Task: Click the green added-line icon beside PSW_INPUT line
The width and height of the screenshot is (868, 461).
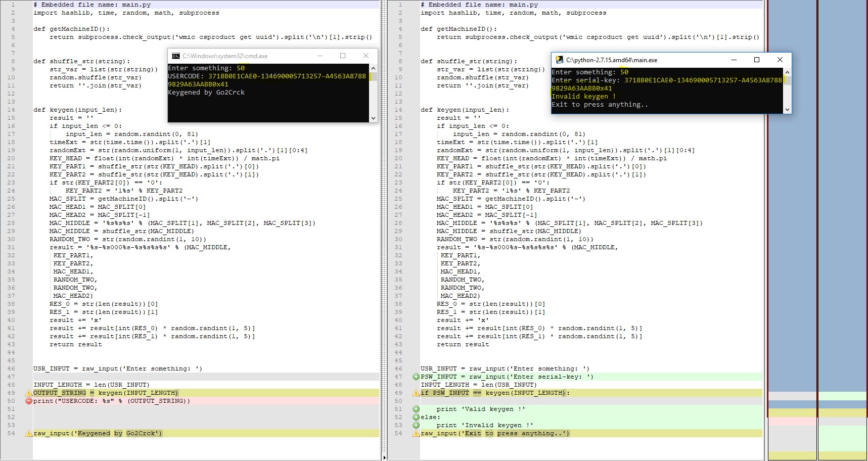Action: coord(416,377)
